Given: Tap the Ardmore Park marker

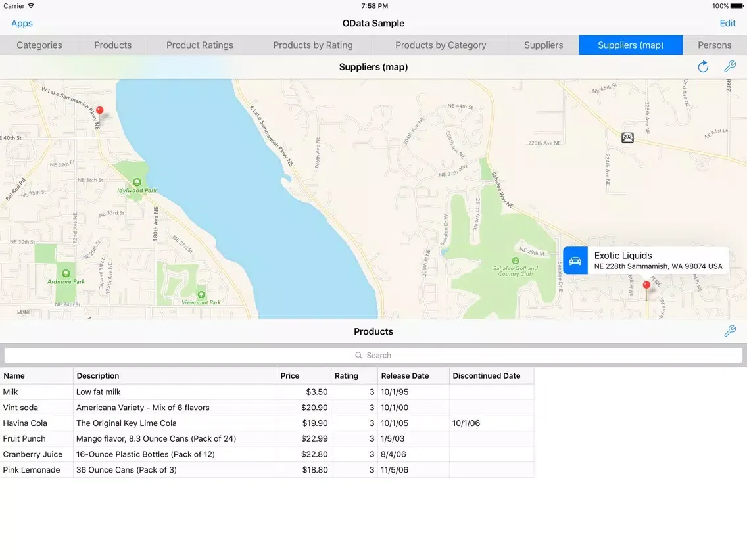Looking at the screenshot, I should click(x=66, y=273).
